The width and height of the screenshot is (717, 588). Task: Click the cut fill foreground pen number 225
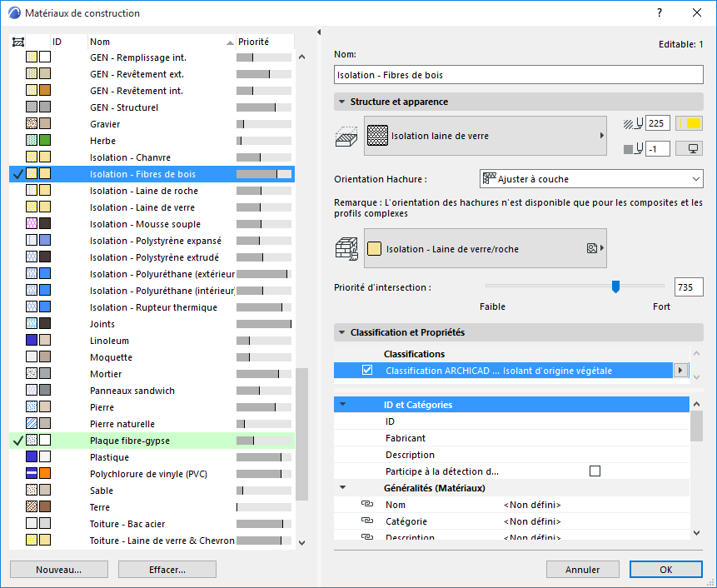click(658, 123)
